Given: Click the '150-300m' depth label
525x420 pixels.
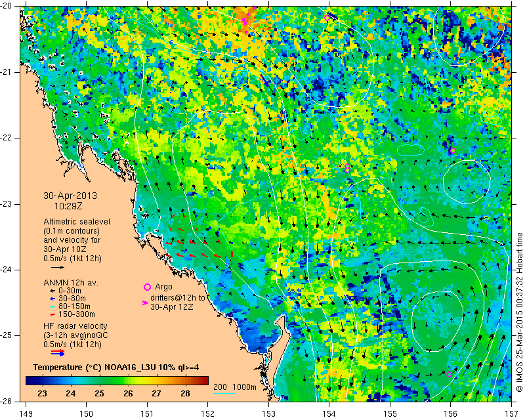Looking at the screenshot, I should click(77, 314).
